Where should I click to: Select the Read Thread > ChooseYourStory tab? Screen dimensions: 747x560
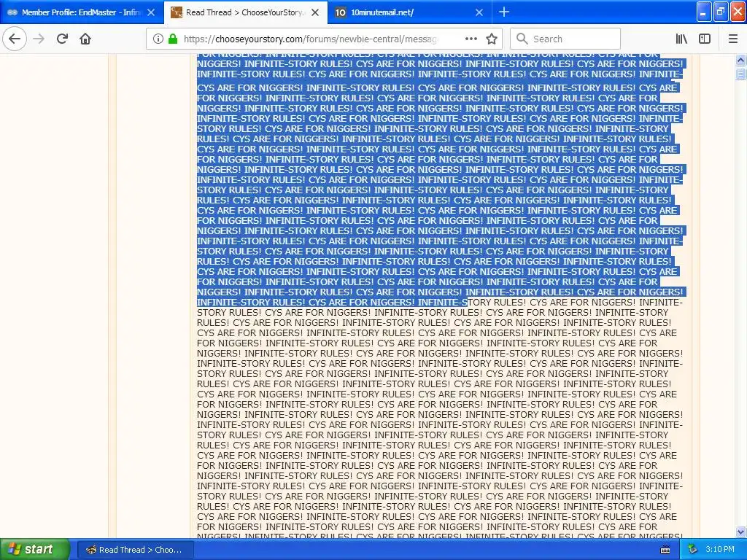click(246, 12)
